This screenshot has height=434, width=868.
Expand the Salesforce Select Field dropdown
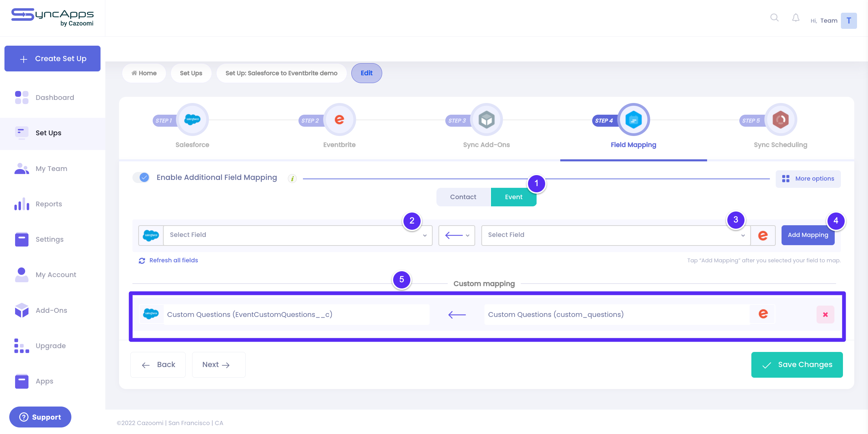[298, 235]
